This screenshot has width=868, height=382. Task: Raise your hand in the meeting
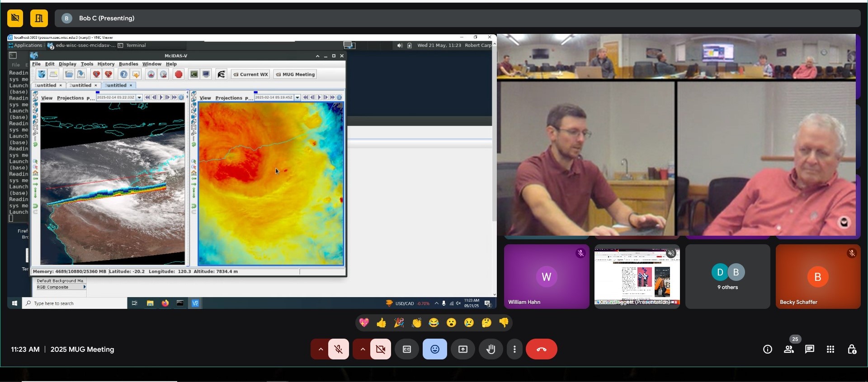(491, 349)
